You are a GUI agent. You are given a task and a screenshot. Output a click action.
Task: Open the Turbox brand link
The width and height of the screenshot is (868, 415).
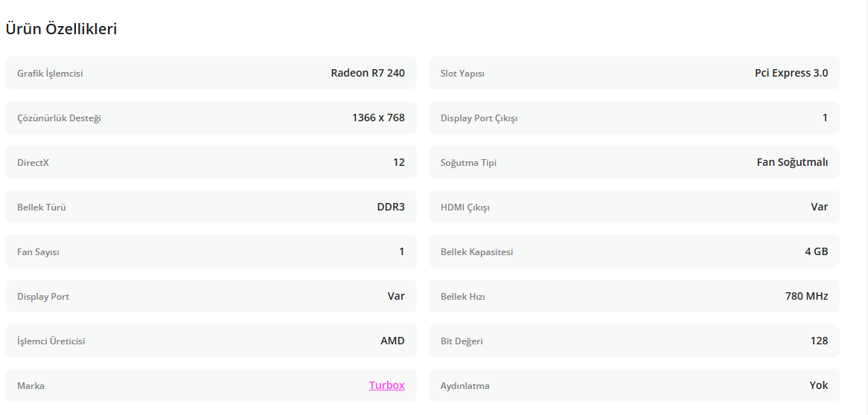[386, 385]
